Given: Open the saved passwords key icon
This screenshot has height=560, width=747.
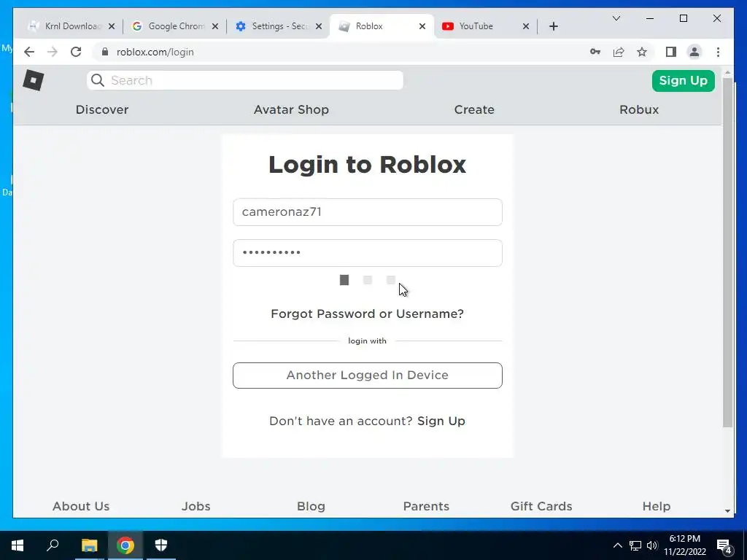Looking at the screenshot, I should point(595,52).
